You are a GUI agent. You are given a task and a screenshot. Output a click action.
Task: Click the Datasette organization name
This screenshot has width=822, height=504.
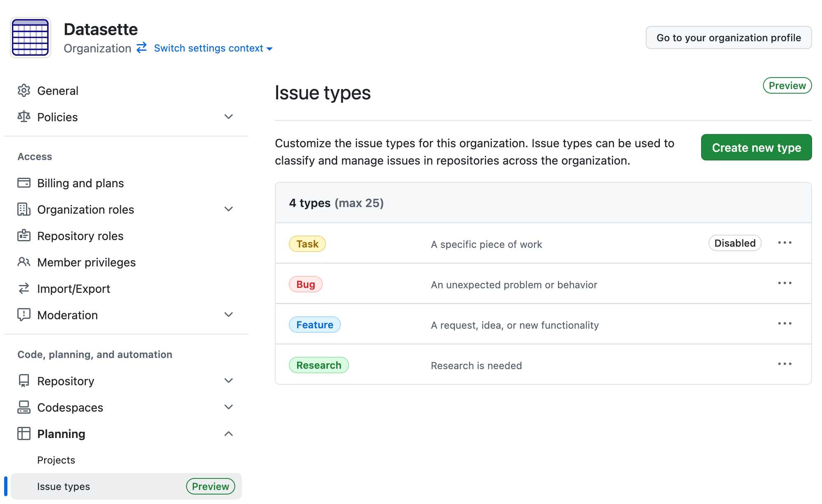101,29
